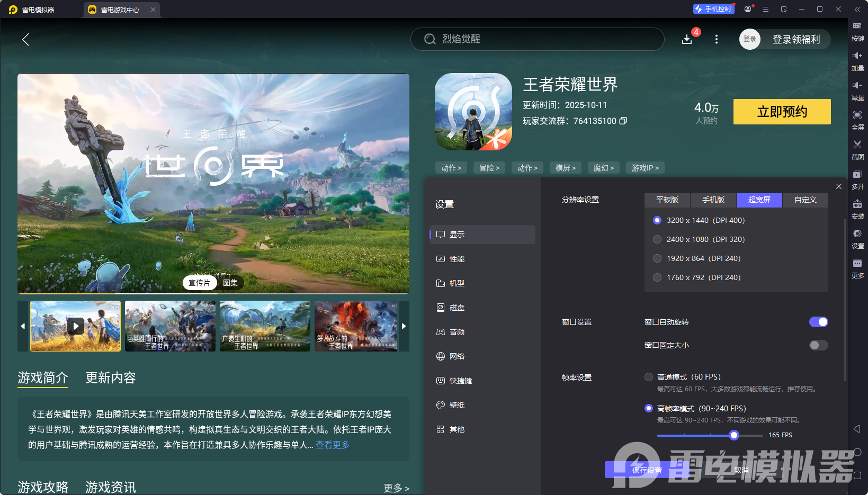Click the right arrow of the screenshot carousel
The width and height of the screenshot is (868, 495).
tap(404, 326)
